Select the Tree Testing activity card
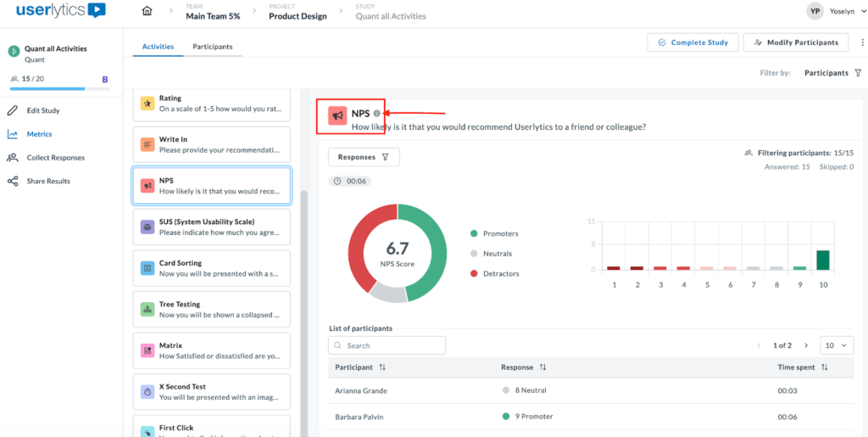868x437 pixels. [211, 309]
